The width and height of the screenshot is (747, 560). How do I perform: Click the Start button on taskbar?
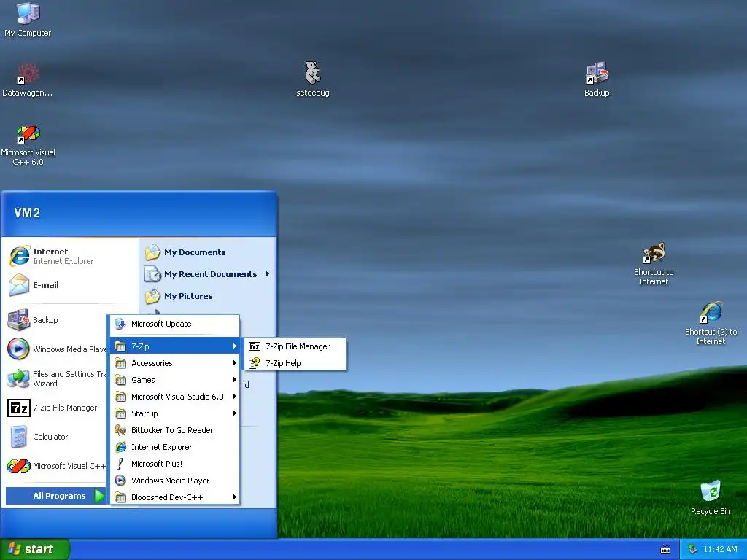[35, 549]
